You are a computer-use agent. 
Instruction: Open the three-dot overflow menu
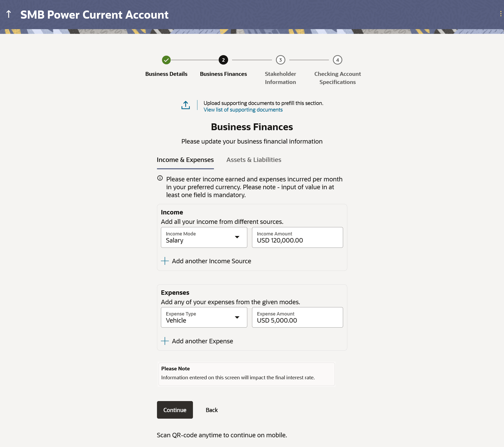coord(501,14)
